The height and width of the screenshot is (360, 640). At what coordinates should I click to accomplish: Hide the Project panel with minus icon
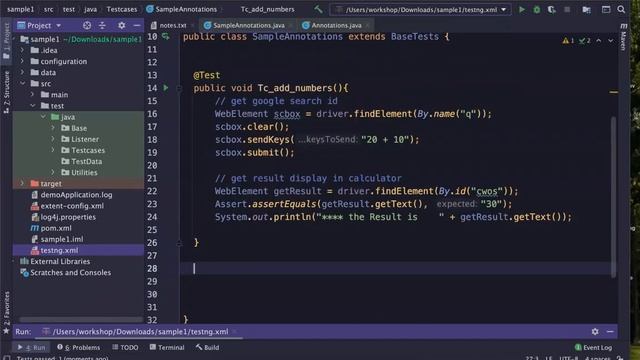[x=137, y=25]
